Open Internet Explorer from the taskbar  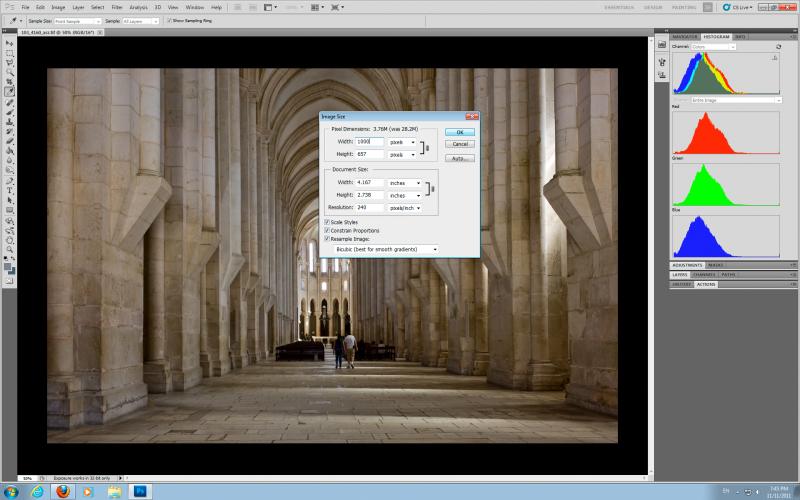click(37, 491)
